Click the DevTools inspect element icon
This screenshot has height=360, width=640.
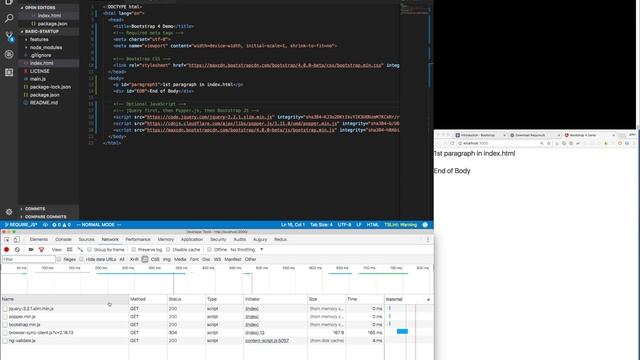pyautogui.click(x=7, y=240)
